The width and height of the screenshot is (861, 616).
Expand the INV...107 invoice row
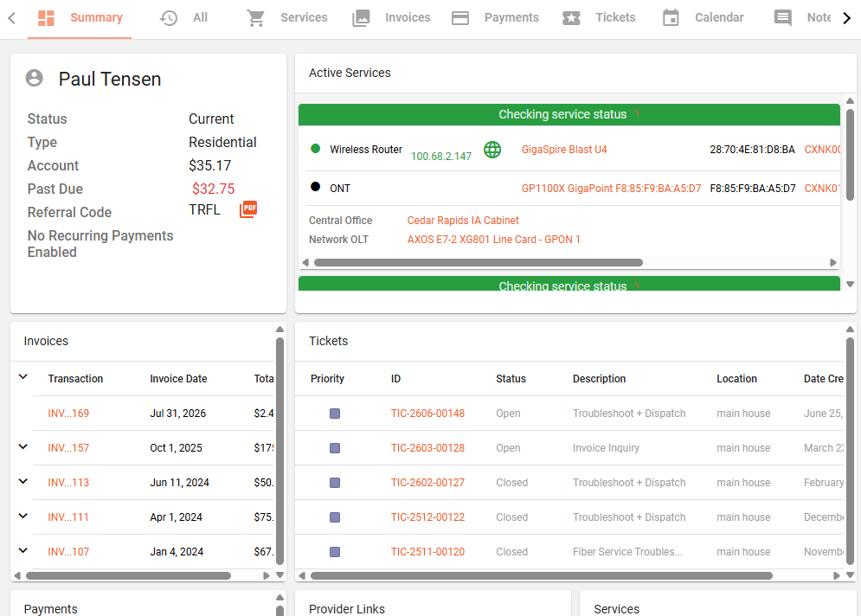[23, 550]
